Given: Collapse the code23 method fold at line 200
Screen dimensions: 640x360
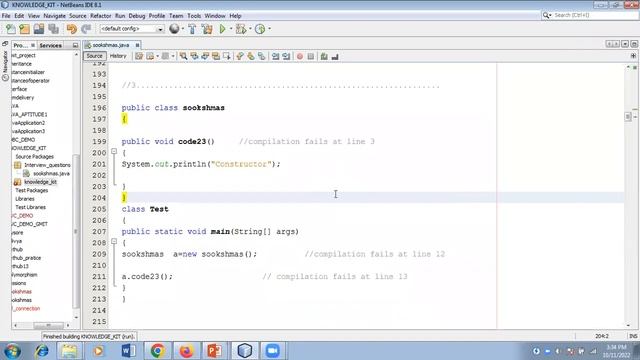Looking at the screenshot, I should [x=114, y=151].
